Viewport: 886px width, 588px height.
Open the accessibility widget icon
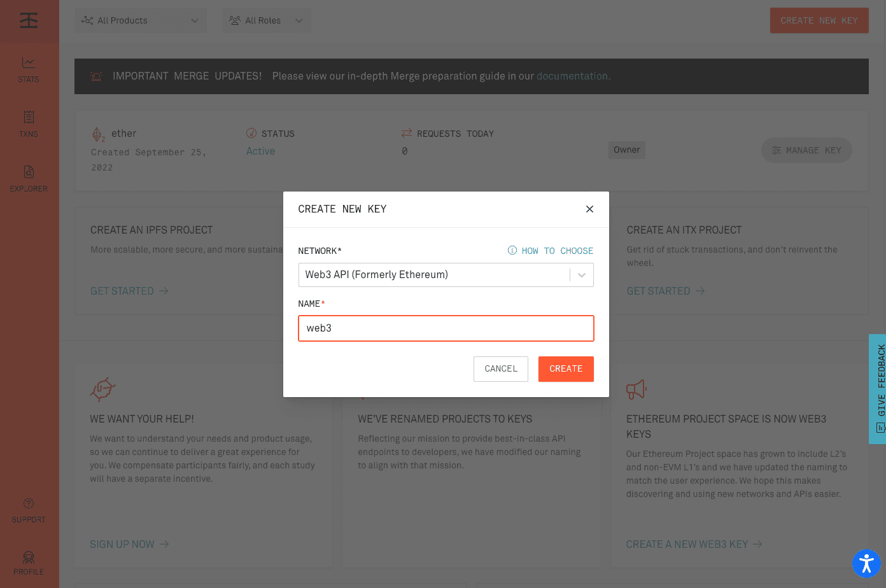tap(866, 563)
